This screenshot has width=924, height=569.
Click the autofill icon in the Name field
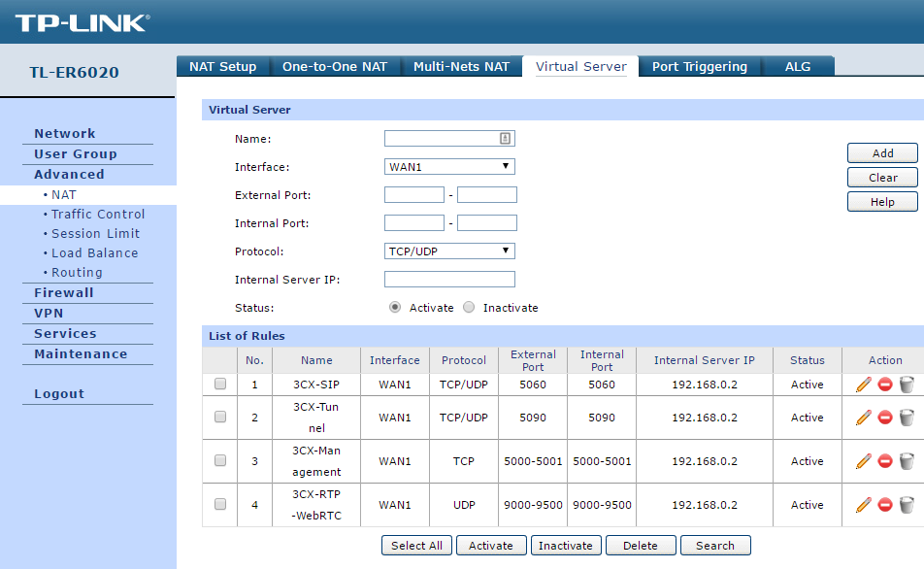pyautogui.click(x=505, y=139)
